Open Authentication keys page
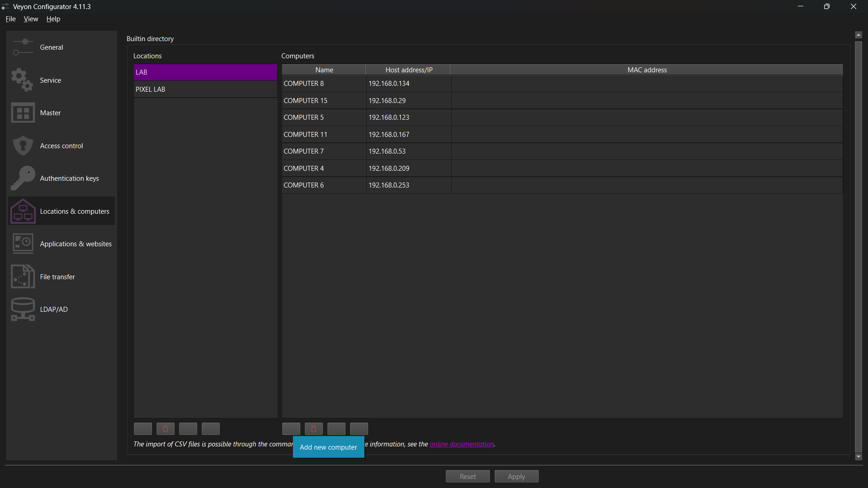 click(x=61, y=178)
